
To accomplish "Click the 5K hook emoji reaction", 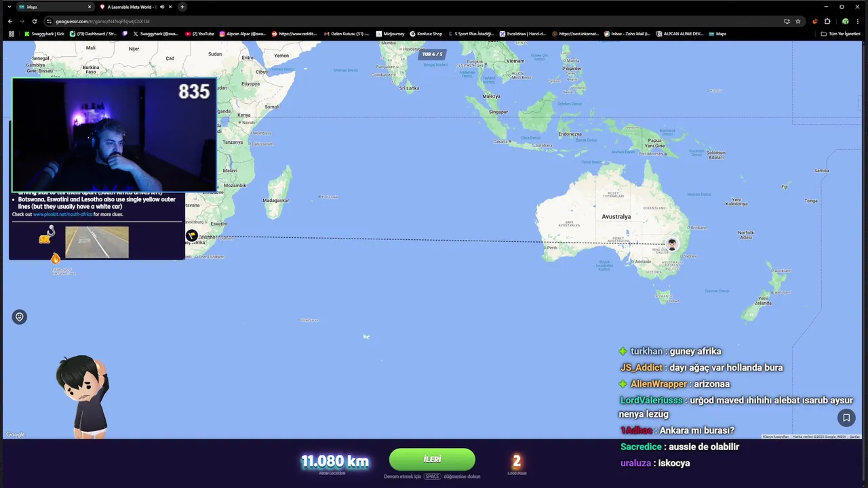I will click(x=46, y=235).
